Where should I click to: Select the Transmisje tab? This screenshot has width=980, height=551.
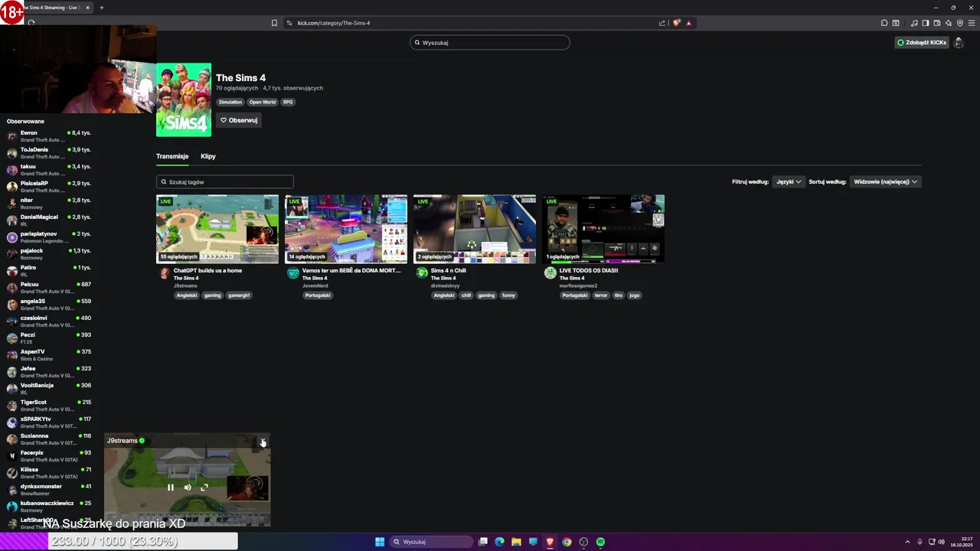point(172,156)
